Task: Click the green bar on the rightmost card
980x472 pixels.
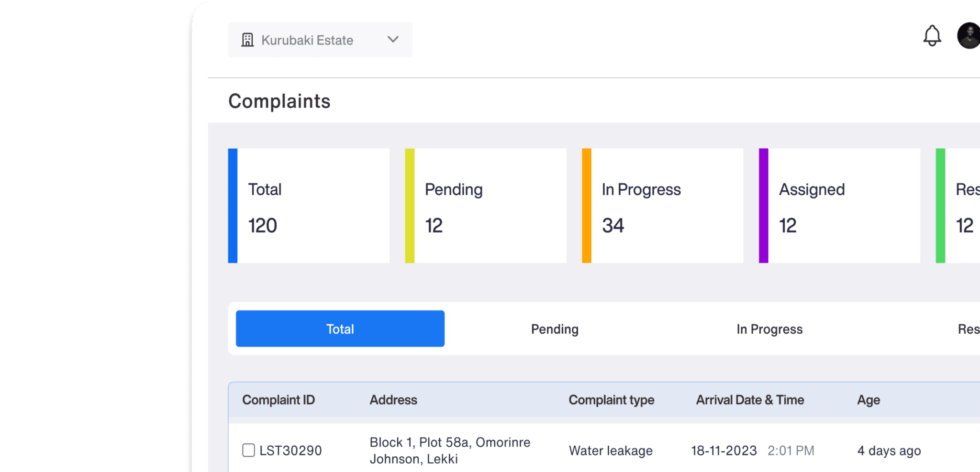Action: [x=940, y=206]
